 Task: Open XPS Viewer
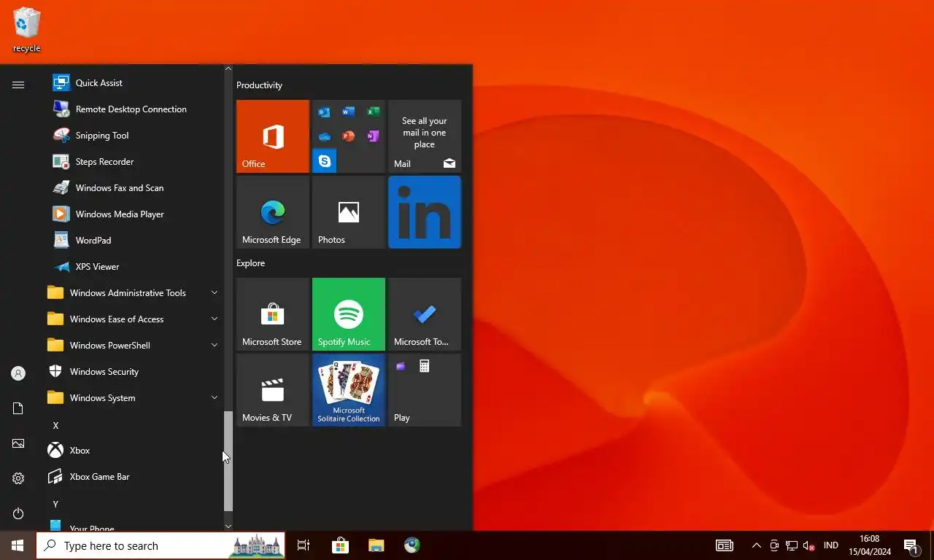(x=134, y=267)
